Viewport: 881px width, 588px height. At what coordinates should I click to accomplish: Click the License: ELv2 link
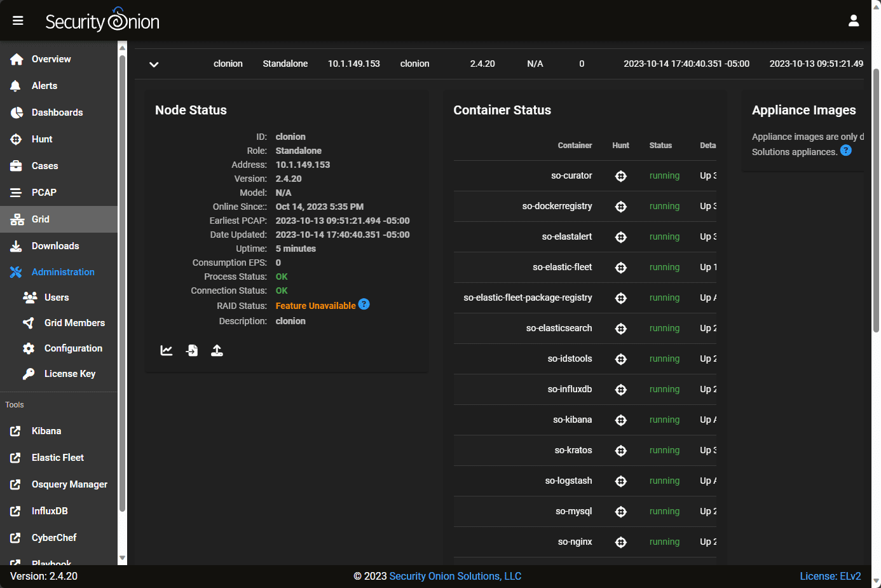point(830,576)
